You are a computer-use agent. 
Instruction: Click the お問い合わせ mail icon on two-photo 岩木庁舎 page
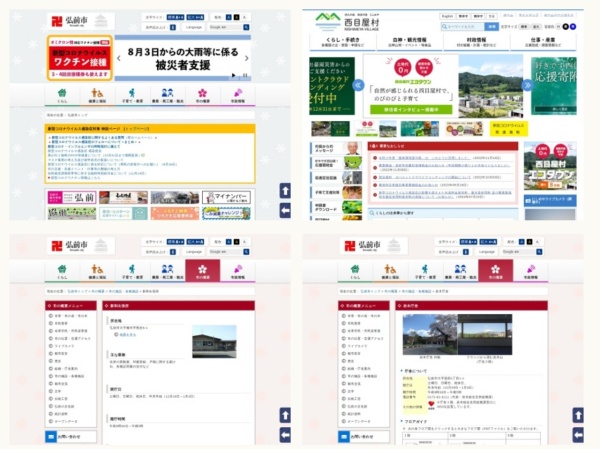[344, 436]
